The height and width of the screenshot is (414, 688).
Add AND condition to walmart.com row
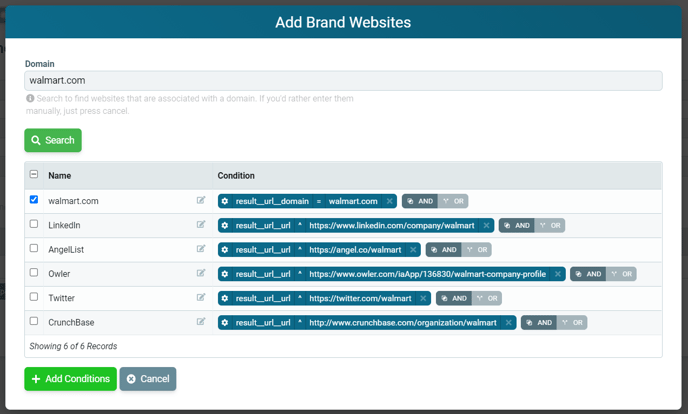point(420,201)
